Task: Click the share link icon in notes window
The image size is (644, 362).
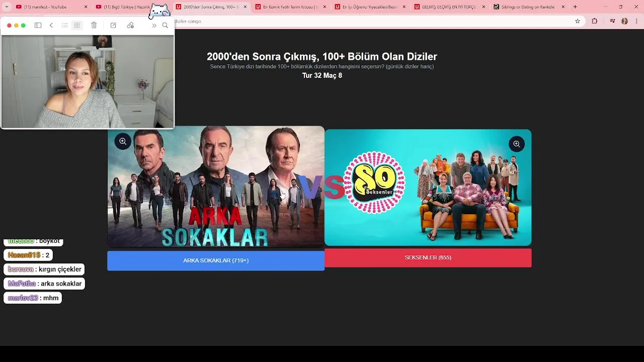Action: 130,25
